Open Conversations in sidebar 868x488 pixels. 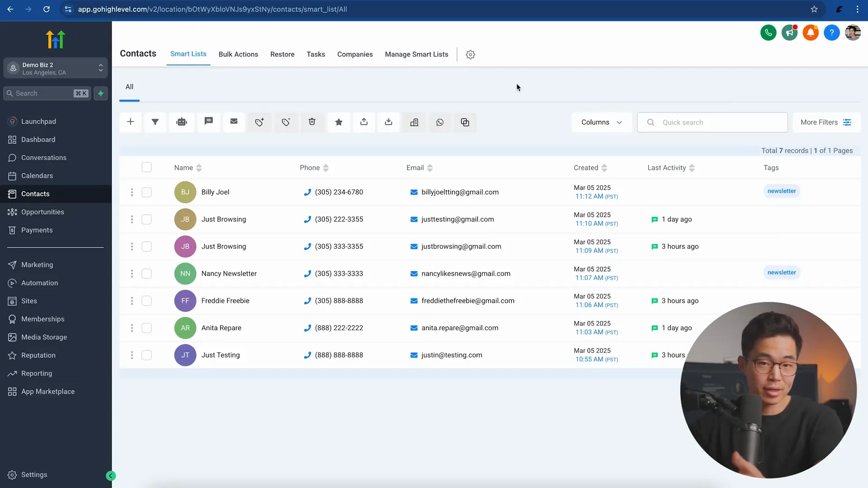[x=44, y=158]
